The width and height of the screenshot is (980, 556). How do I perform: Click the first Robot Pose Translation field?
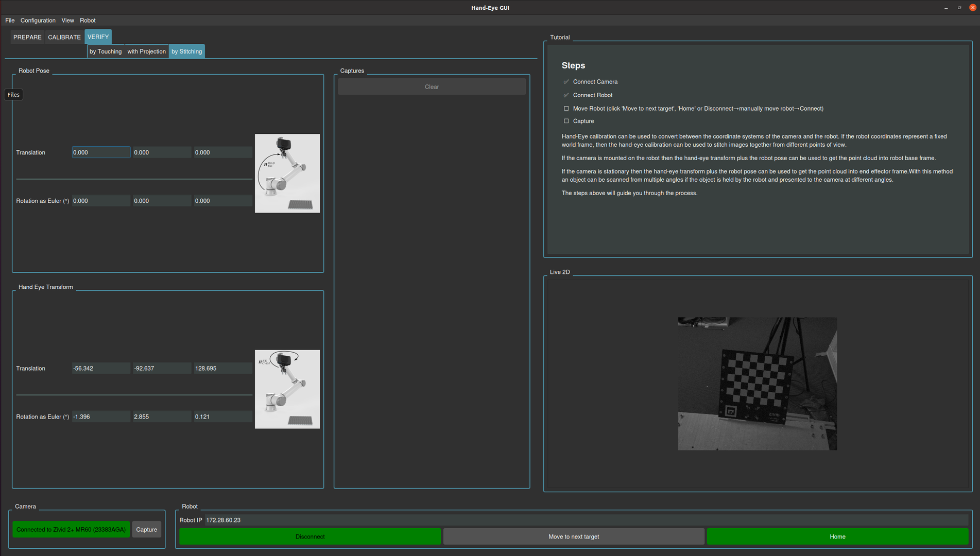101,152
